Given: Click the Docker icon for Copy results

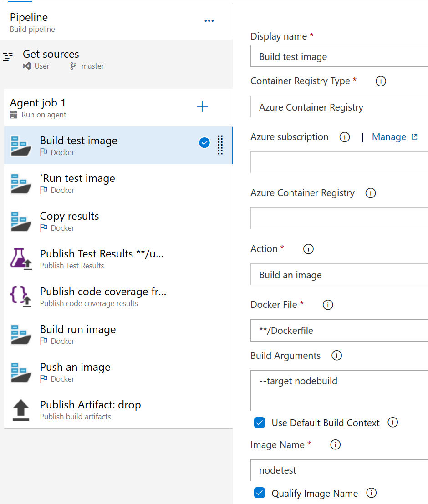Looking at the screenshot, I should coord(21,221).
